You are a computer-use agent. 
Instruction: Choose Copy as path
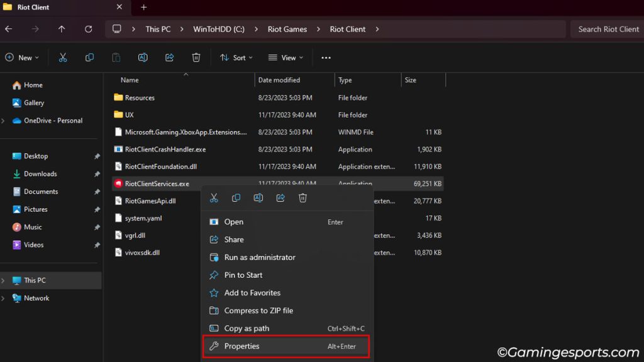click(x=286, y=328)
